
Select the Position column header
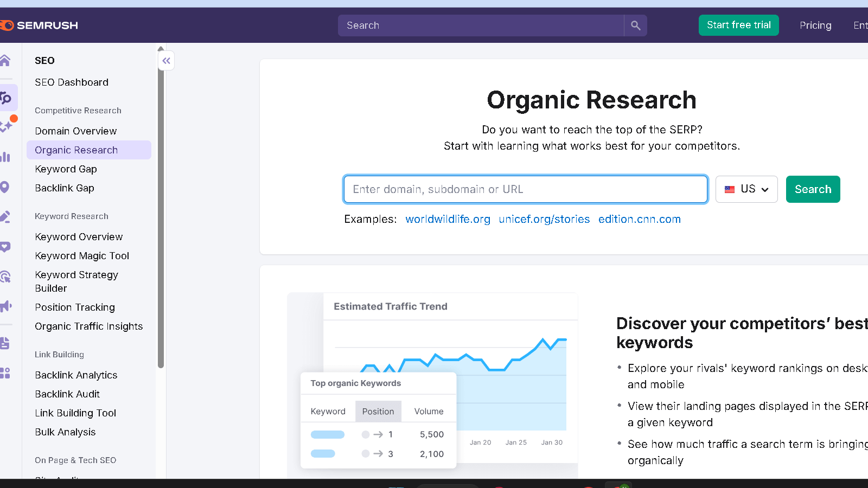click(x=378, y=411)
